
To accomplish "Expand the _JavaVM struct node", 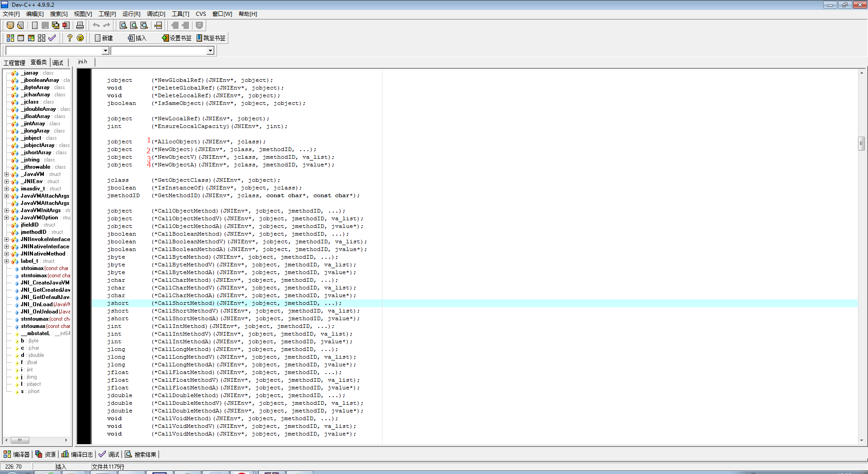I will point(7,174).
